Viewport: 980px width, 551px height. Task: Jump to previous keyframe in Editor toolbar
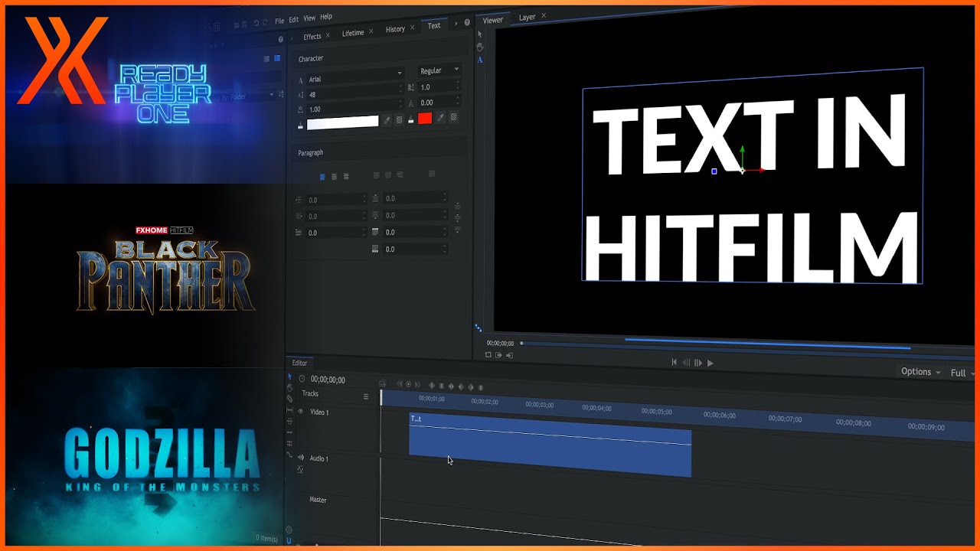pos(398,384)
